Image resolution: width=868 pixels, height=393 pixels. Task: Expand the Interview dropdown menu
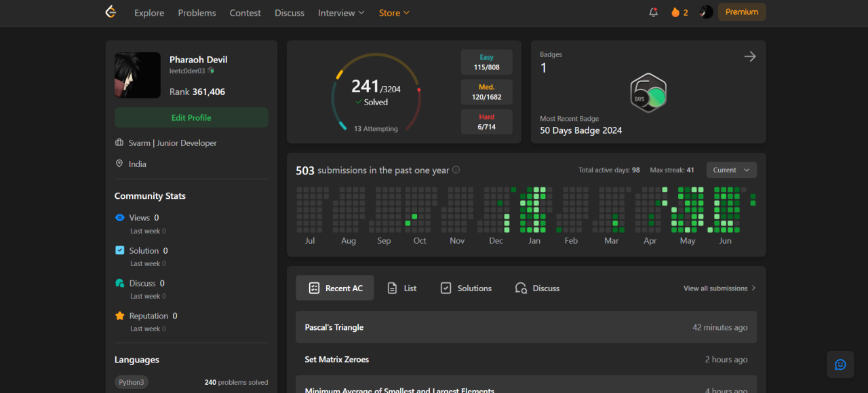(x=341, y=13)
